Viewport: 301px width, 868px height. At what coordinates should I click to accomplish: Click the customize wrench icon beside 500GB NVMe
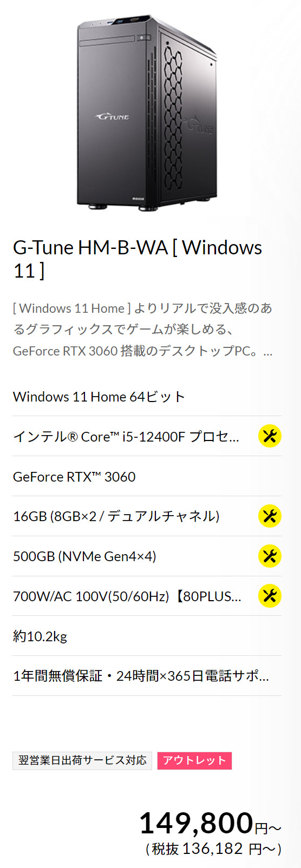(x=270, y=556)
